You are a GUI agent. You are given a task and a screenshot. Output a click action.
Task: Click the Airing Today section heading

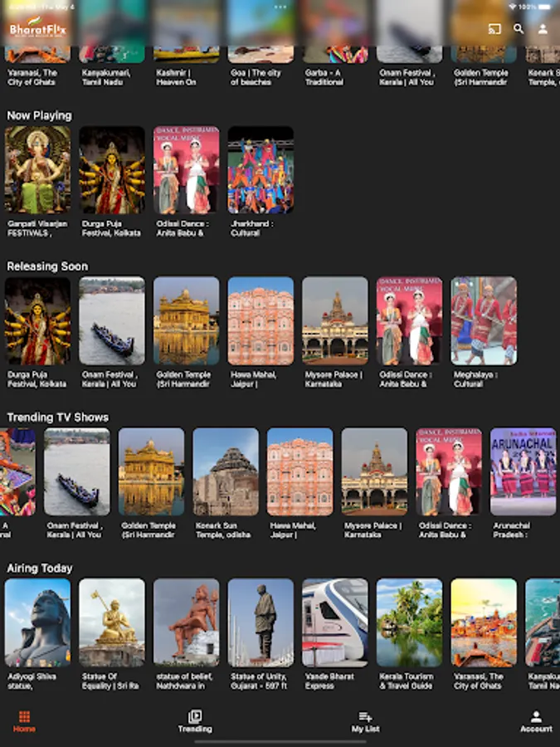pos(40,568)
